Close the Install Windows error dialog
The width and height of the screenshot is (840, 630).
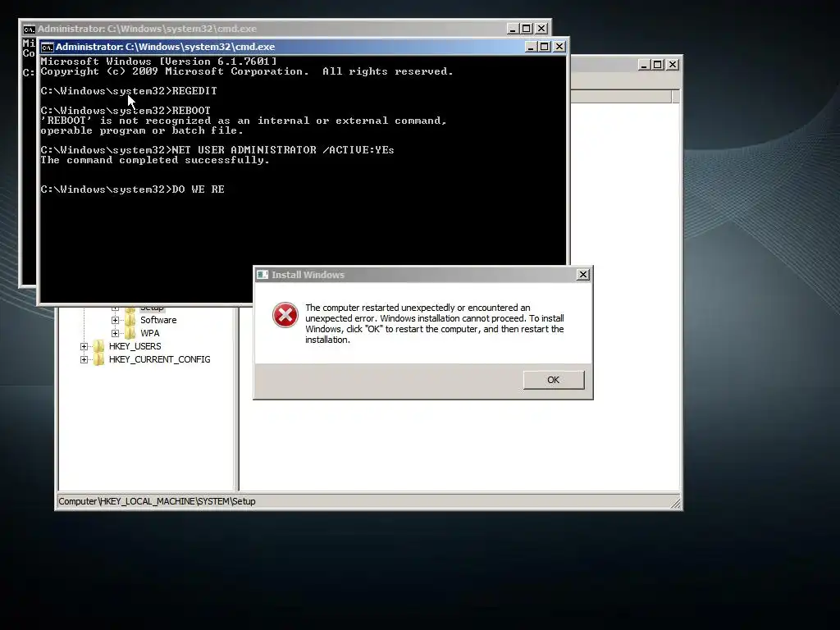tap(583, 275)
